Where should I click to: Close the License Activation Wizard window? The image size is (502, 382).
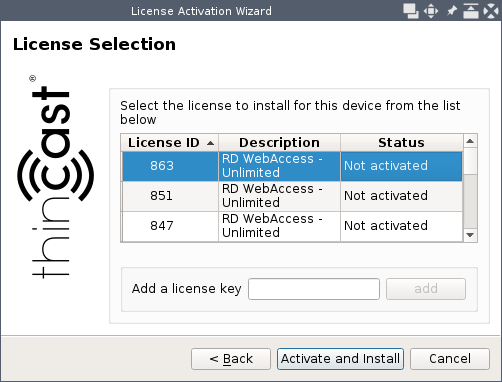click(491, 11)
